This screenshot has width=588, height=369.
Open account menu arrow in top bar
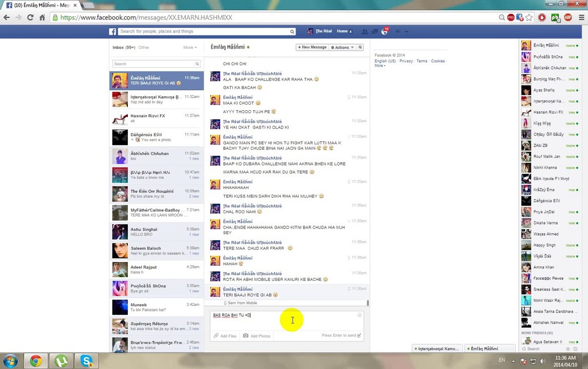tap(406, 32)
